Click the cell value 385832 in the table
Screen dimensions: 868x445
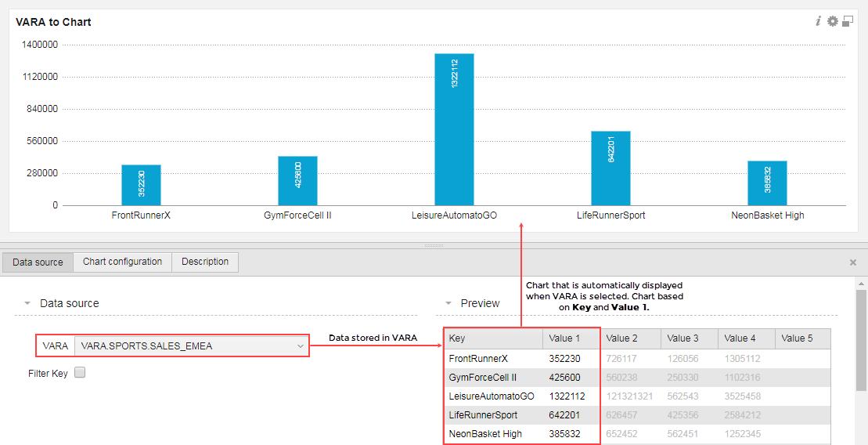pyautogui.click(x=564, y=434)
